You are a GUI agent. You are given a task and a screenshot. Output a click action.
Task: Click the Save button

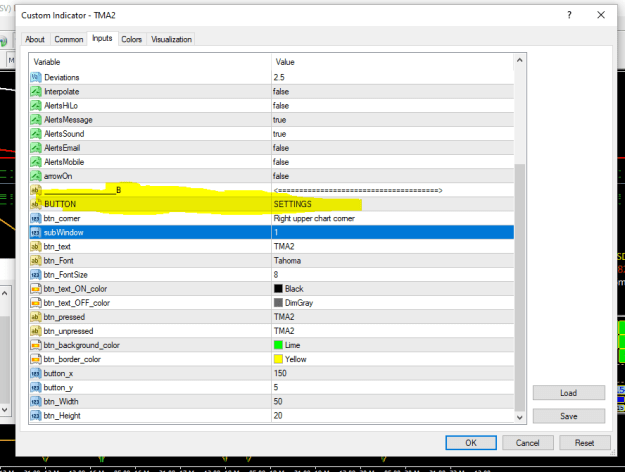(x=568, y=416)
